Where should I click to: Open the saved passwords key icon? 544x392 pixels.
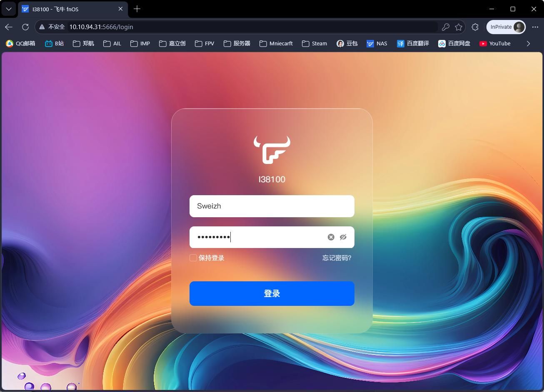click(x=445, y=27)
